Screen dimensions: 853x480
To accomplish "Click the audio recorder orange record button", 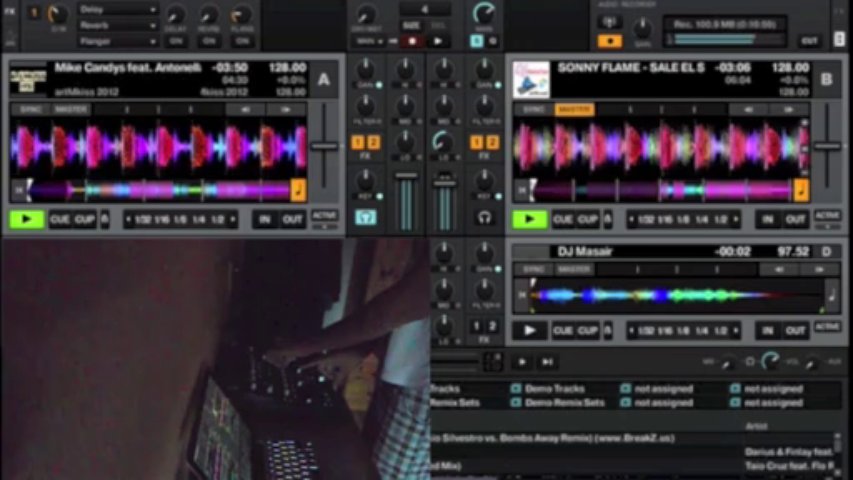I will click(609, 41).
